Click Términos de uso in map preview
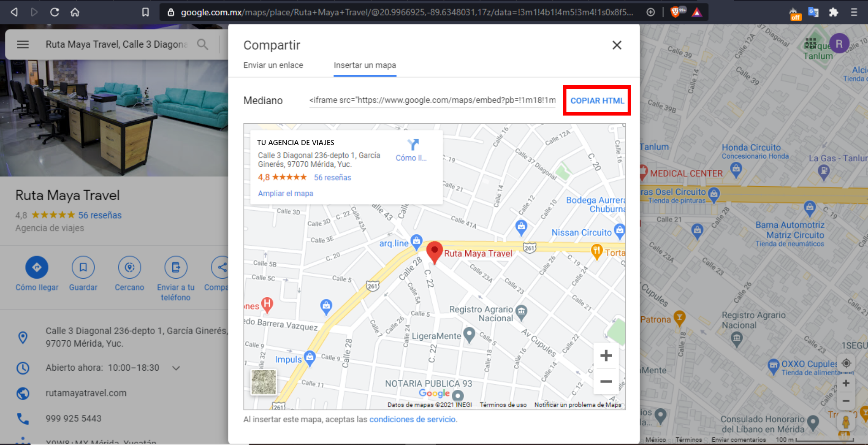This screenshot has width=868, height=445. pyautogui.click(x=503, y=405)
